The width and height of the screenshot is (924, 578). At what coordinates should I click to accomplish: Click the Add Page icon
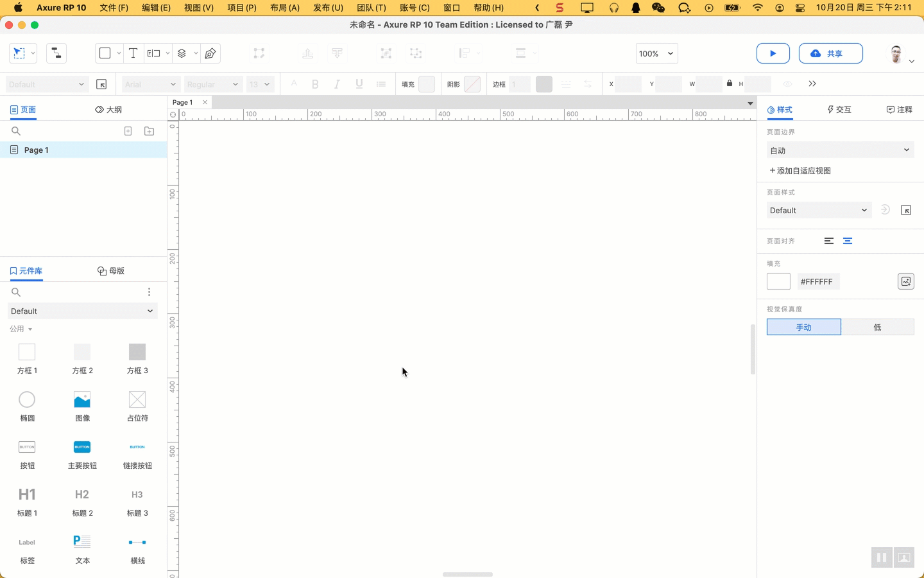[x=128, y=131]
